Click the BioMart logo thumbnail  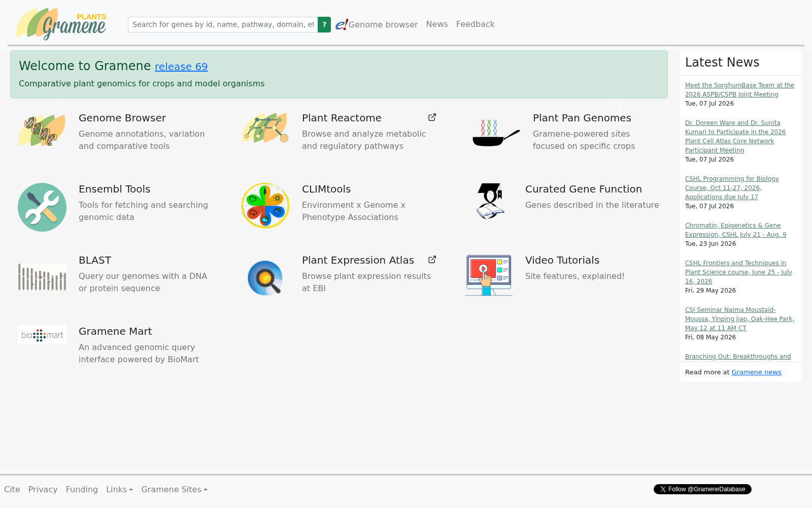click(x=42, y=335)
